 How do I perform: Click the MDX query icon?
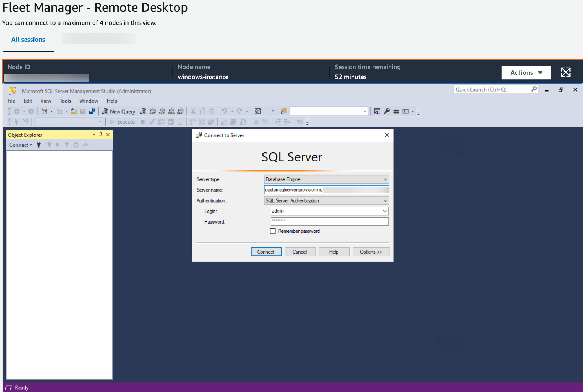[x=152, y=111]
